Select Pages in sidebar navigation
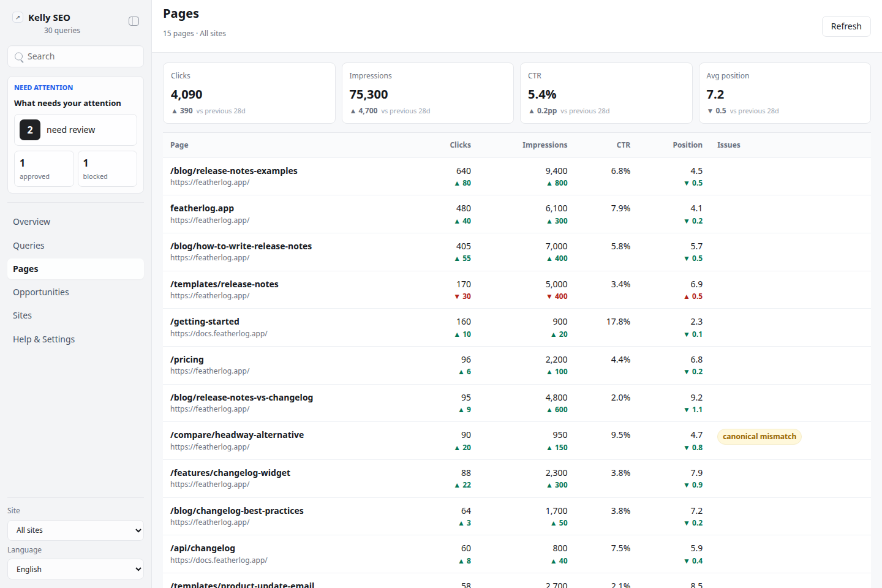Viewport: 882px width, 588px height. [x=75, y=269]
